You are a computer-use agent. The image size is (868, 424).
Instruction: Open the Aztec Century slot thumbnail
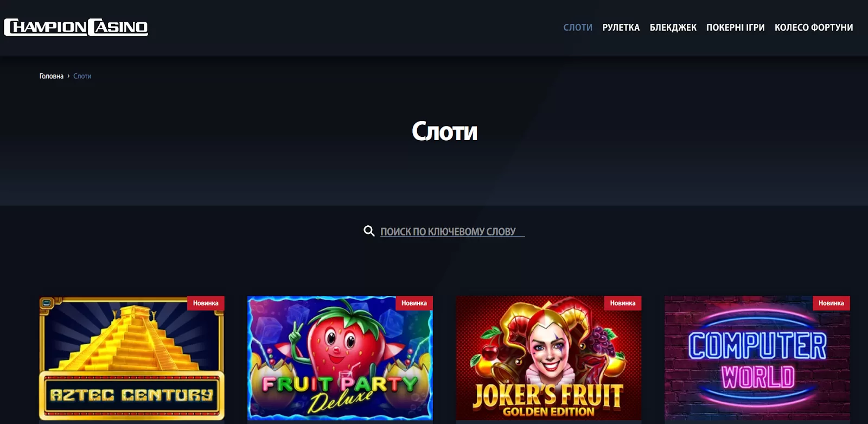(132, 359)
